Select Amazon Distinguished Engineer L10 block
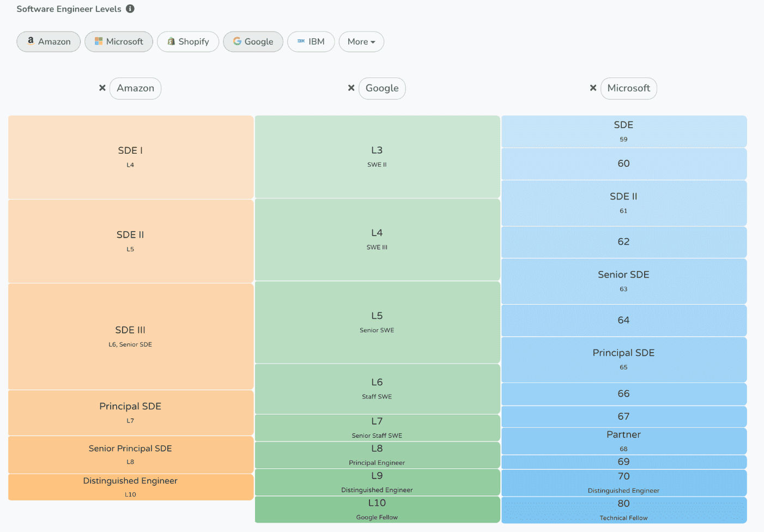The height and width of the screenshot is (532, 764). pos(131,487)
